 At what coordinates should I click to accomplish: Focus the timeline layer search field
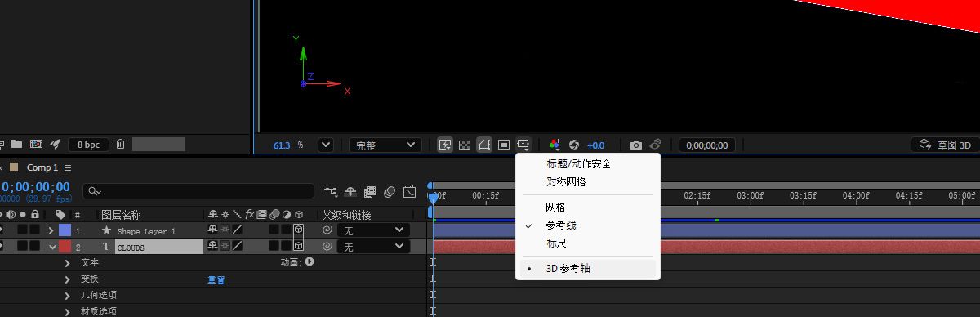pos(198,191)
